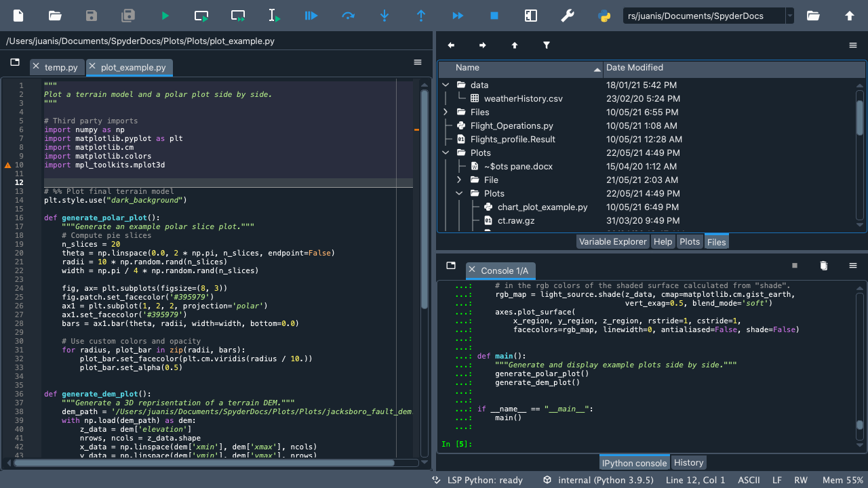This screenshot has height=488, width=868.
Task: Start debugging with the Debug file icon
Action: tap(311, 16)
